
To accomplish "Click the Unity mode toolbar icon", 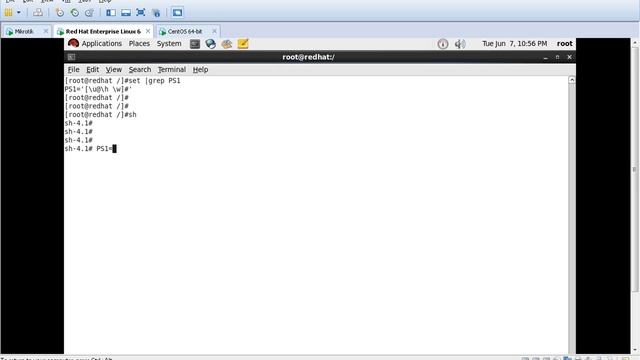I will tap(156, 13).
